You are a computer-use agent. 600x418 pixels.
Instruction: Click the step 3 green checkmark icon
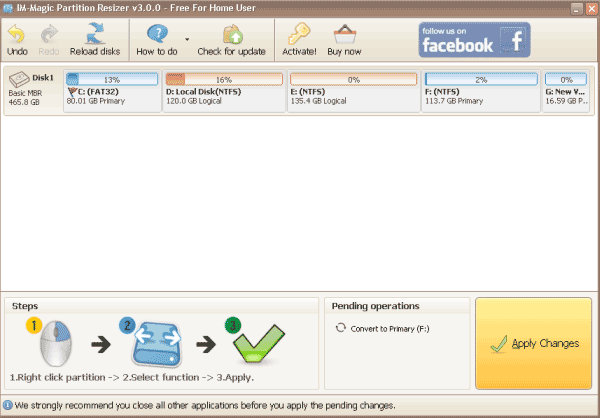[x=259, y=343]
